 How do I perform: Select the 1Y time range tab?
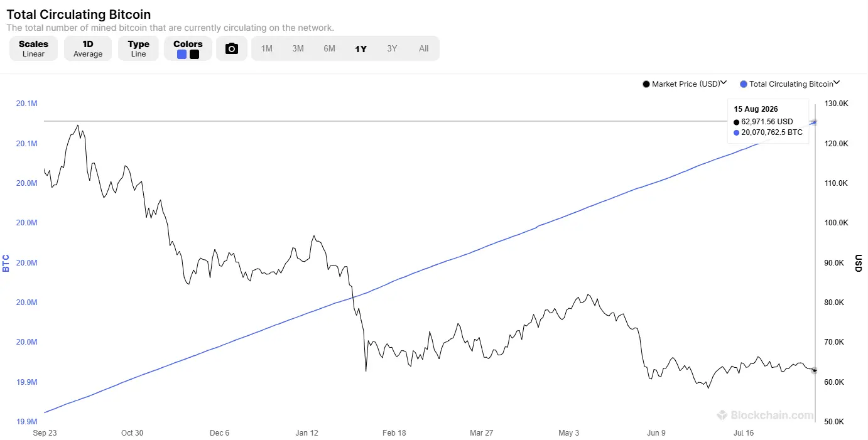[x=361, y=48]
